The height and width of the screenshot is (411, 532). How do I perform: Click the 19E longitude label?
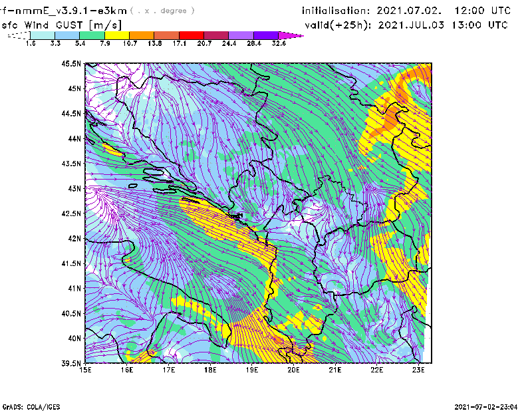(x=252, y=370)
